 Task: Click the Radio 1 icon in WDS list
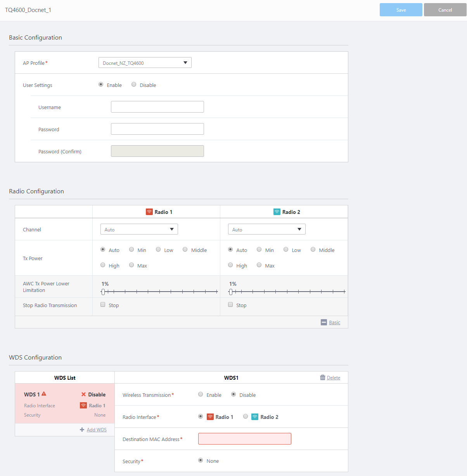coord(83,405)
